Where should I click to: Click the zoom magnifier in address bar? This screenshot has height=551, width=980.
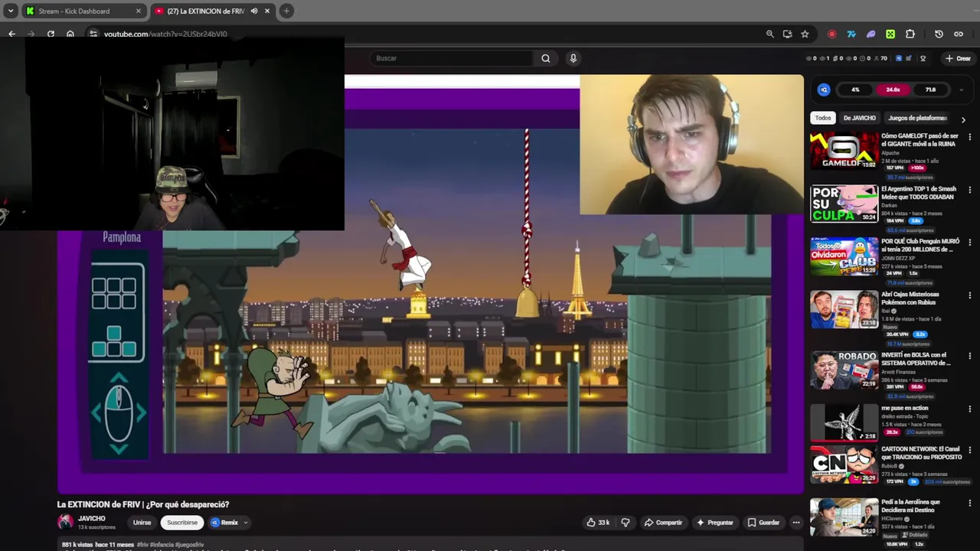(770, 34)
